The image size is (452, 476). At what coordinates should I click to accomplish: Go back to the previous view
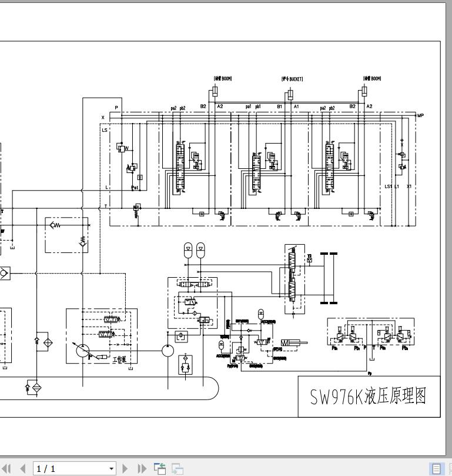point(160,468)
